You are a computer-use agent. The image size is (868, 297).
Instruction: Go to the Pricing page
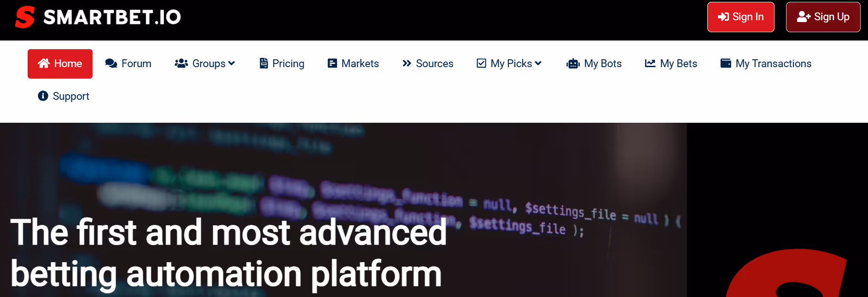[x=282, y=64]
